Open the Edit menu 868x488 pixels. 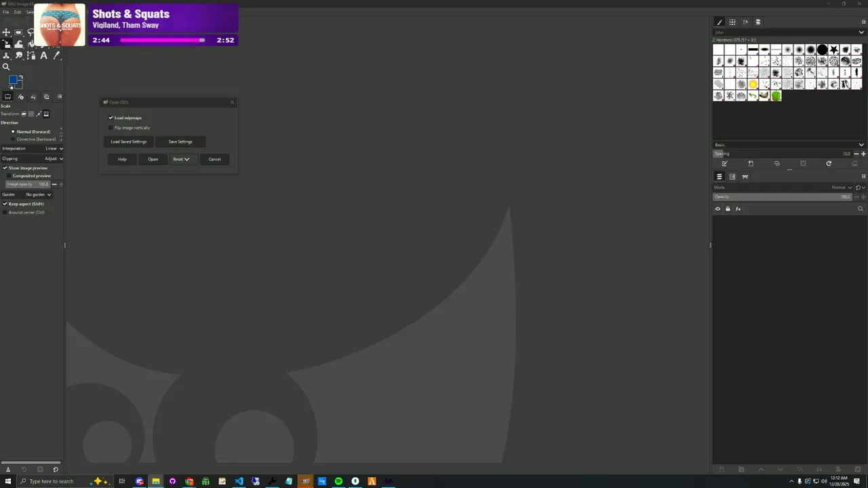(18, 12)
